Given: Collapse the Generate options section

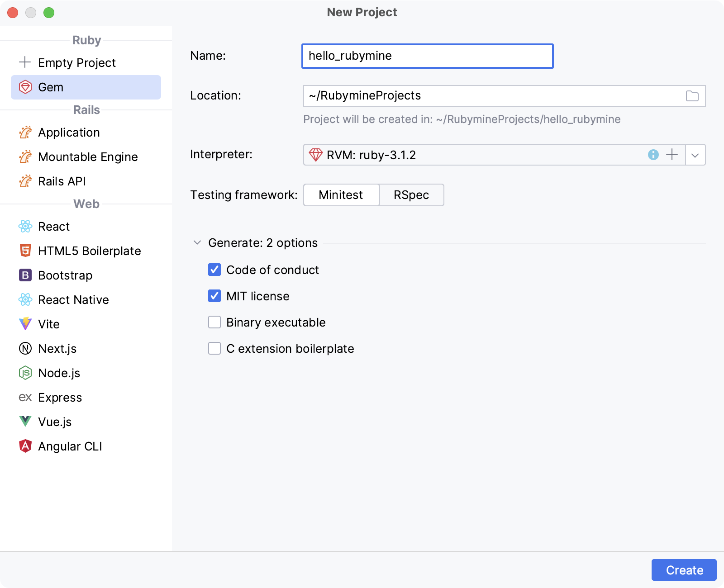Looking at the screenshot, I should [x=197, y=243].
